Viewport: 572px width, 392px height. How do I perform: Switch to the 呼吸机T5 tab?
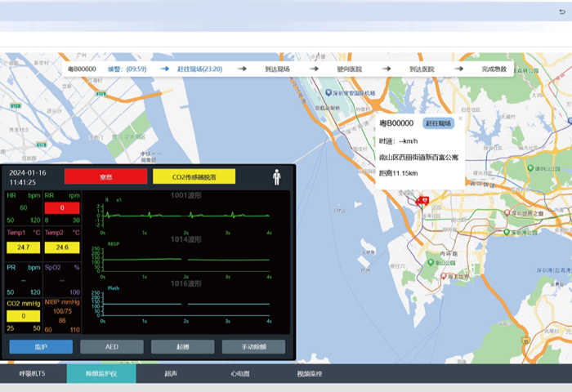[x=32, y=374]
